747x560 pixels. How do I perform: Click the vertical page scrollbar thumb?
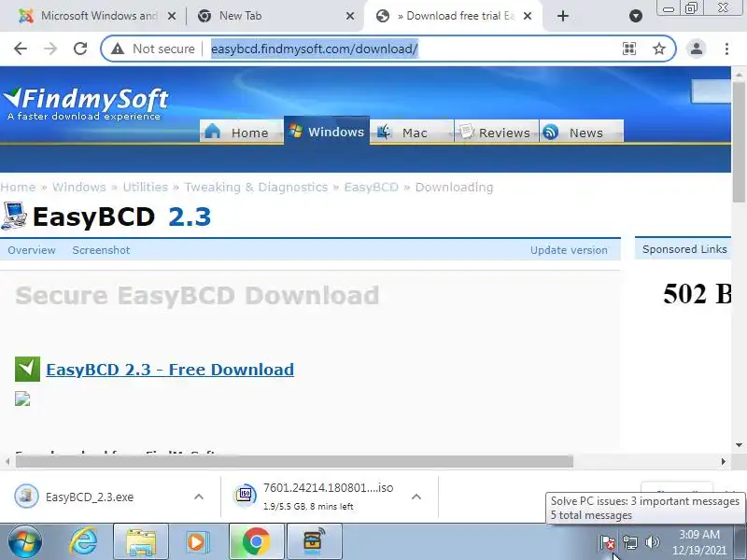coord(739,142)
